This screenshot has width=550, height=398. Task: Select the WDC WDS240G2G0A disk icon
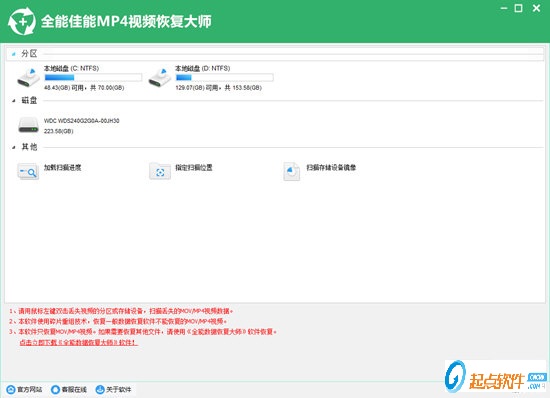(28, 125)
